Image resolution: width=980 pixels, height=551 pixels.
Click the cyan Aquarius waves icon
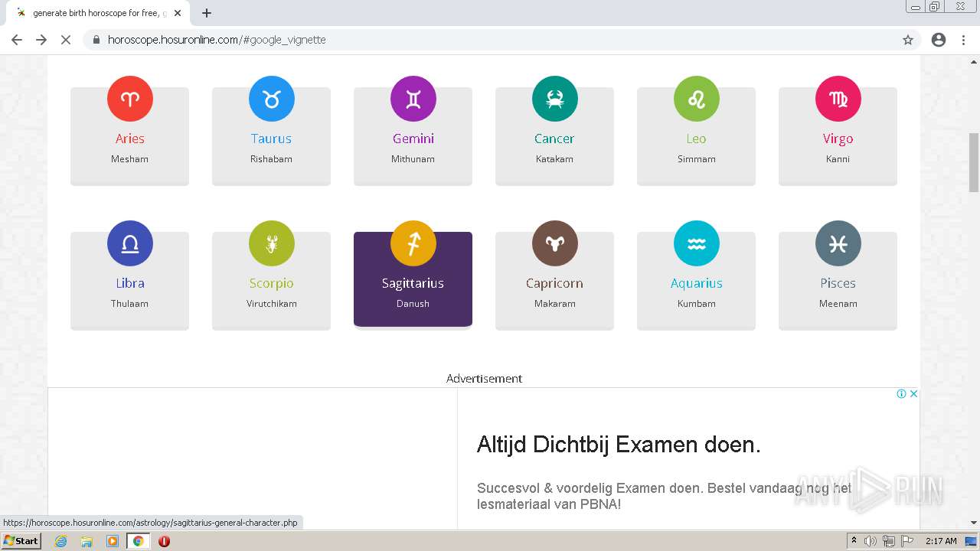697,243
